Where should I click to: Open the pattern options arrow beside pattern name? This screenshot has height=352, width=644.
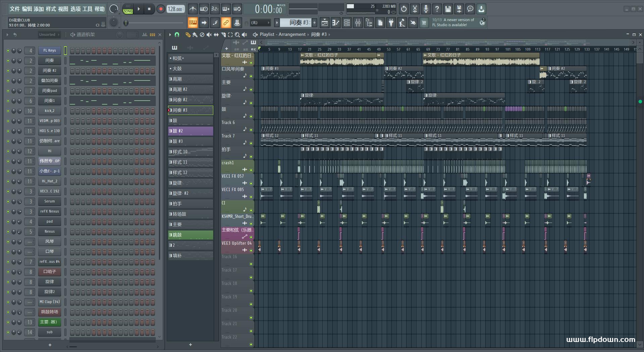coord(277,22)
